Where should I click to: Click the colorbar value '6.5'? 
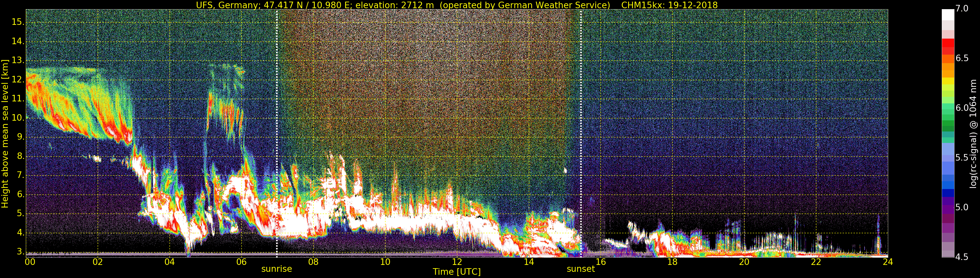tap(962, 58)
